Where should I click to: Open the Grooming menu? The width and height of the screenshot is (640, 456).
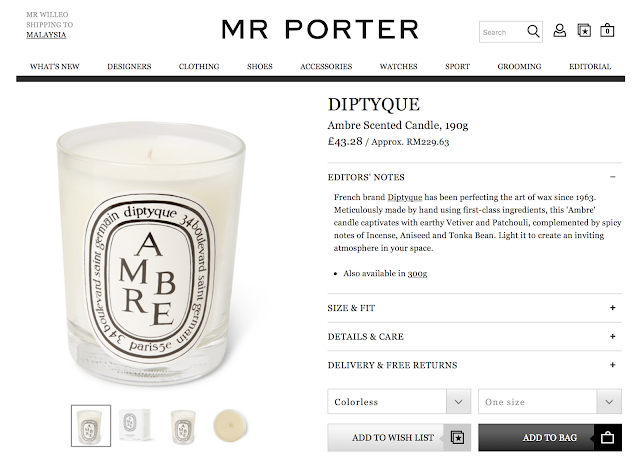[x=519, y=66]
